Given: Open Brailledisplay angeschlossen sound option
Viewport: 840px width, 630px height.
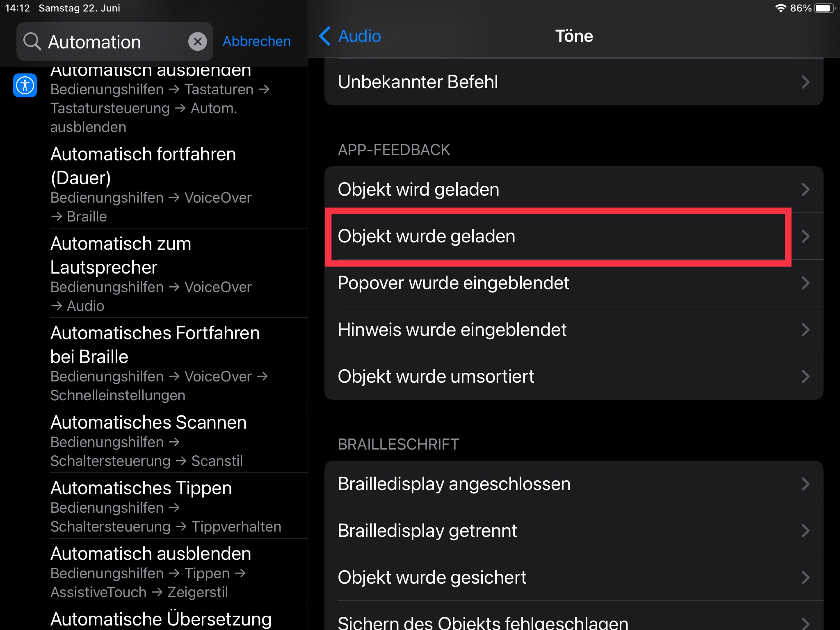Looking at the screenshot, I should pyautogui.click(x=573, y=484).
